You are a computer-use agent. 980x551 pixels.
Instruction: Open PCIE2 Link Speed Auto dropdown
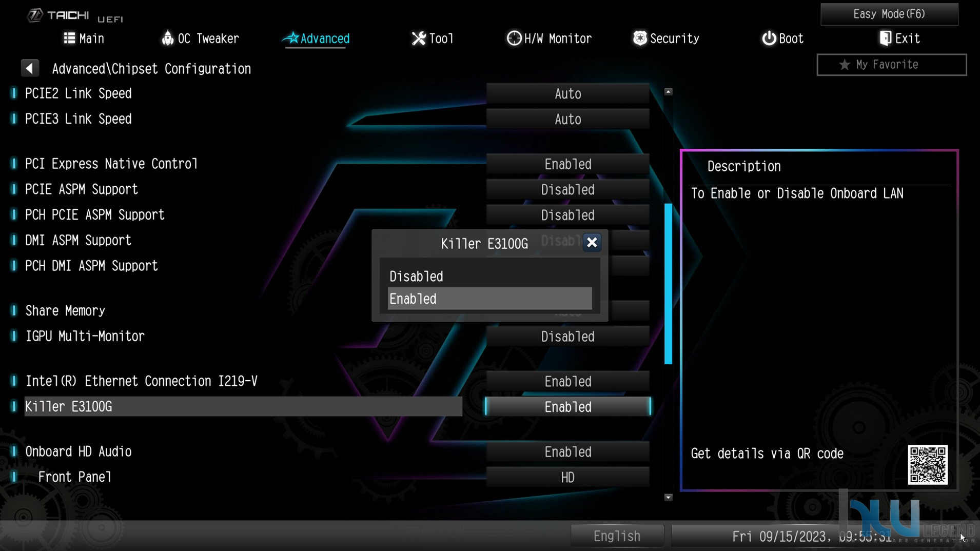(567, 94)
